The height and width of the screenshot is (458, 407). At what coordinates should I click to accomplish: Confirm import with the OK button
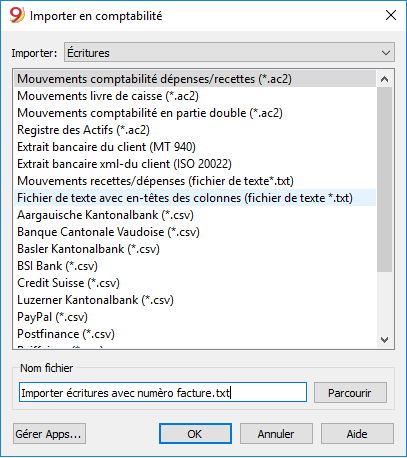coord(195,434)
